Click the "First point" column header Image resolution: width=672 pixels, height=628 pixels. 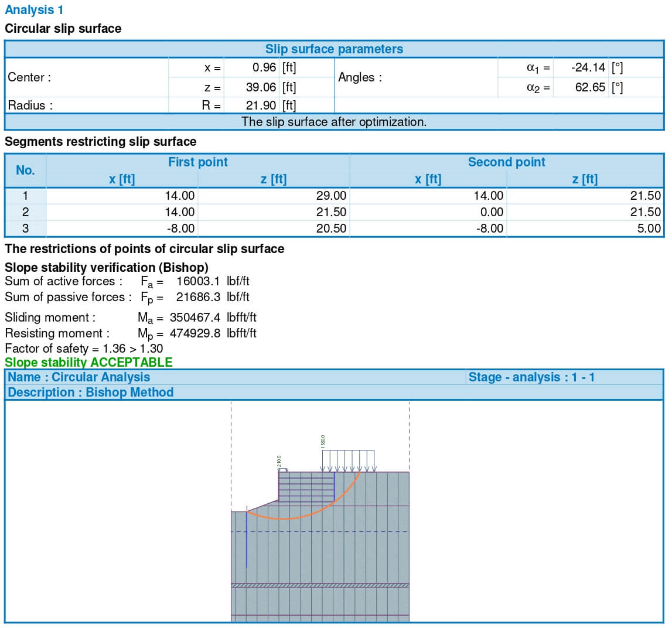[x=197, y=162]
